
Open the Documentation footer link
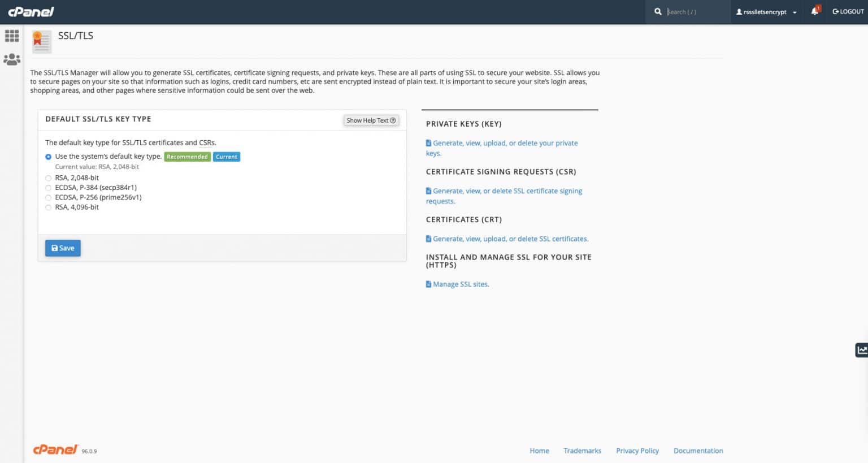[x=698, y=450]
